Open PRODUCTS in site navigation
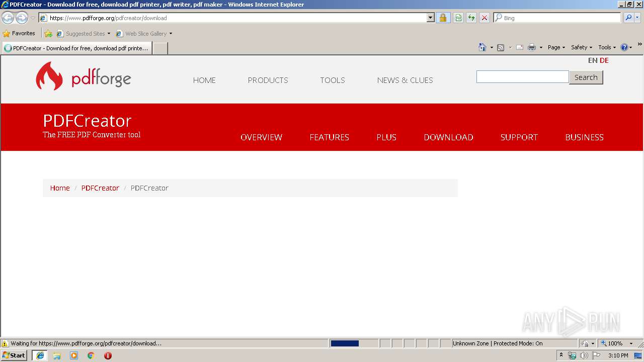Viewport: 644px width, 362px height. pos(268,80)
